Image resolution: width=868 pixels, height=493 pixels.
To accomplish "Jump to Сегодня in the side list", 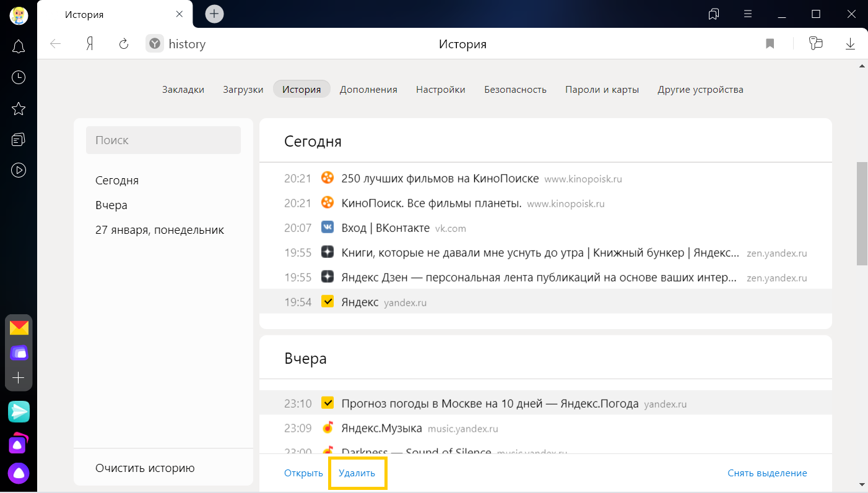I will coord(117,181).
